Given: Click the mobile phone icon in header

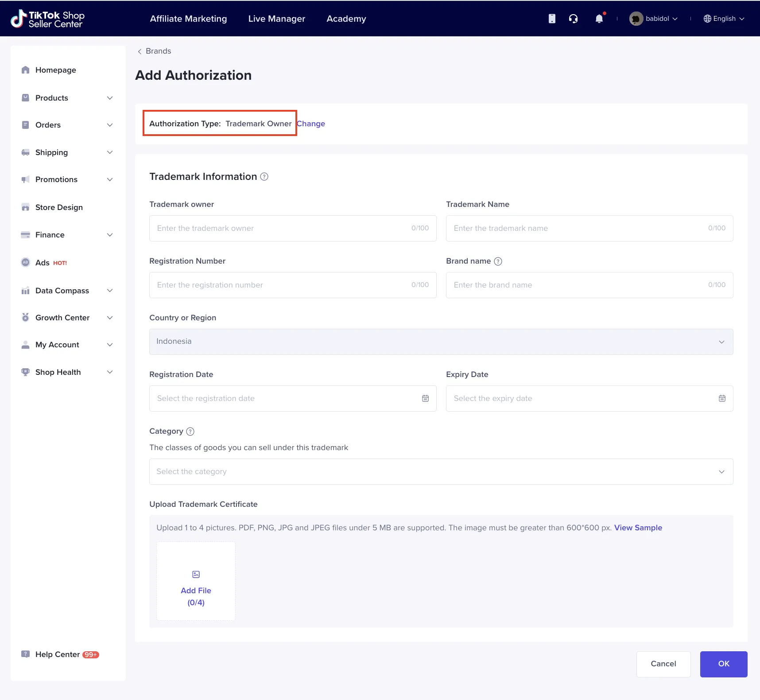Looking at the screenshot, I should pyautogui.click(x=552, y=19).
